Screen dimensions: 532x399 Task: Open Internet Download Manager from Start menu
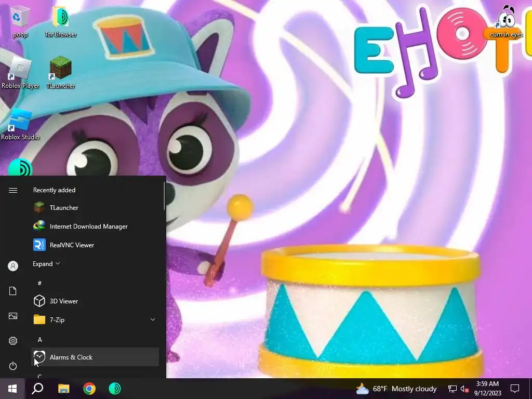95,227
